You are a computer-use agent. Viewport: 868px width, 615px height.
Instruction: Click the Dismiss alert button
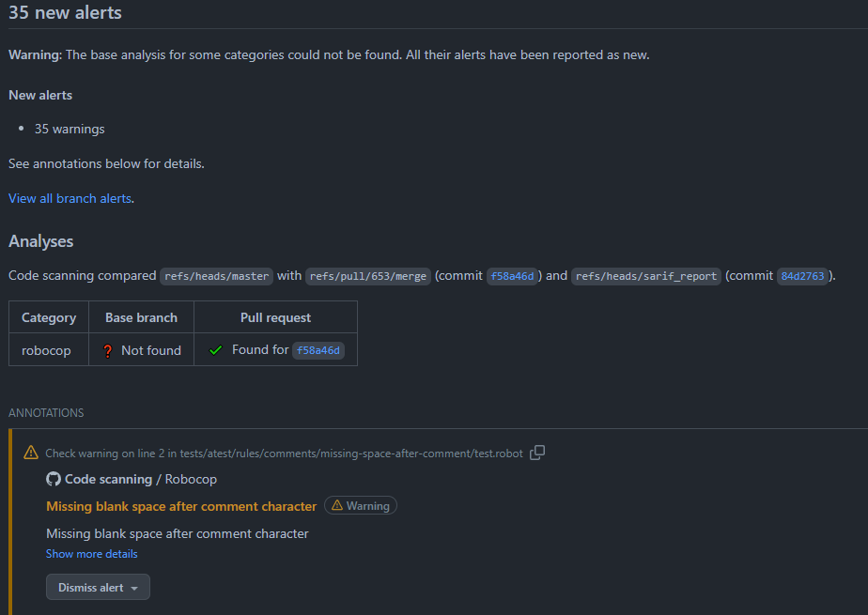pyautogui.click(x=90, y=586)
